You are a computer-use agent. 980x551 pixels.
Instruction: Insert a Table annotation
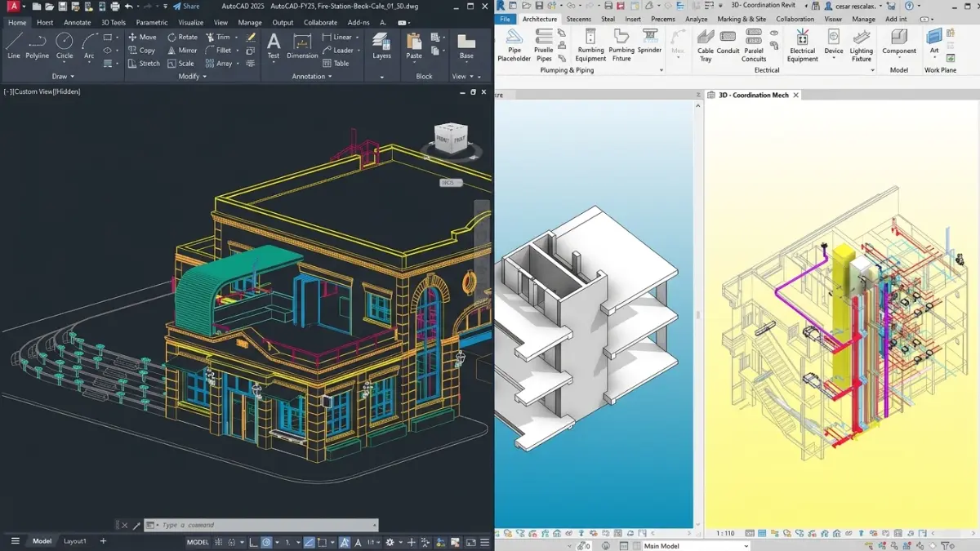[x=336, y=63]
